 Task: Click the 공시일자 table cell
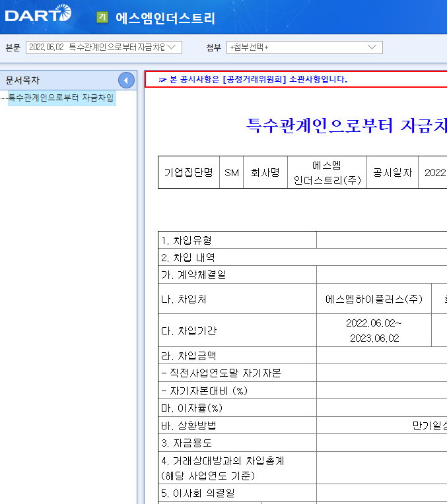pyautogui.click(x=392, y=173)
